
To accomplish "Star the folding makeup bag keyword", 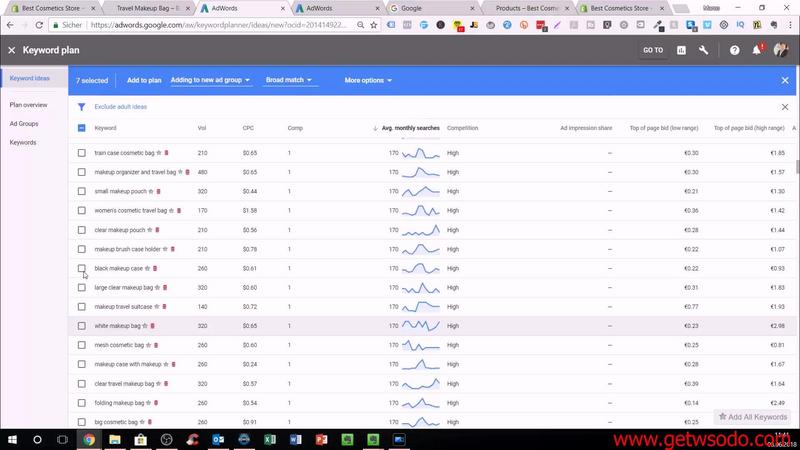I will (x=148, y=403).
